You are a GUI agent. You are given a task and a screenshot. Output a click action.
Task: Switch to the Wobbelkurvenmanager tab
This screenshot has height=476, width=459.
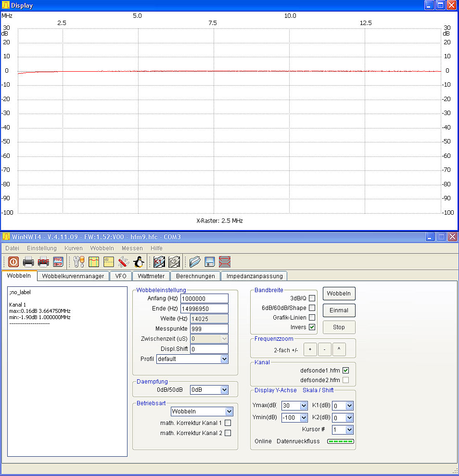pos(73,276)
